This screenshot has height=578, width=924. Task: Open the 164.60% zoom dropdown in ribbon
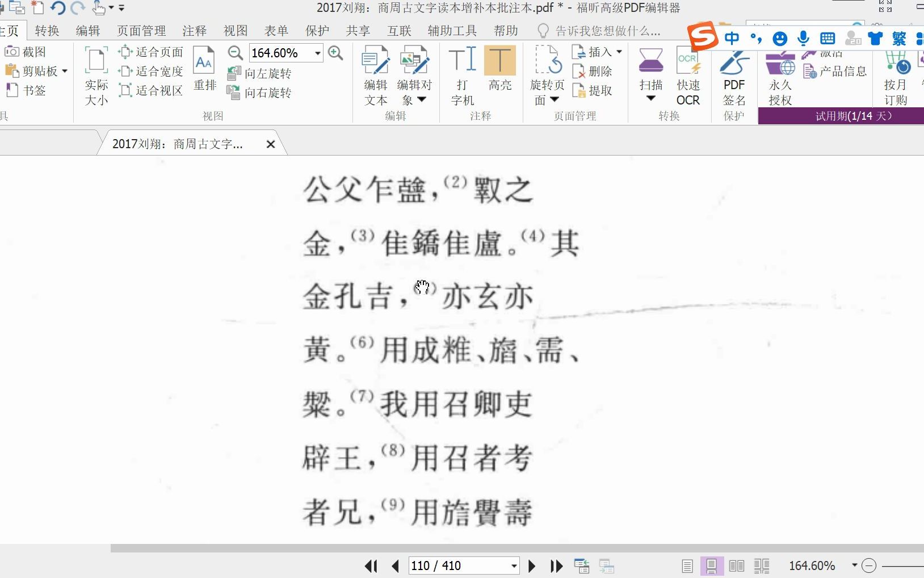click(318, 53)
